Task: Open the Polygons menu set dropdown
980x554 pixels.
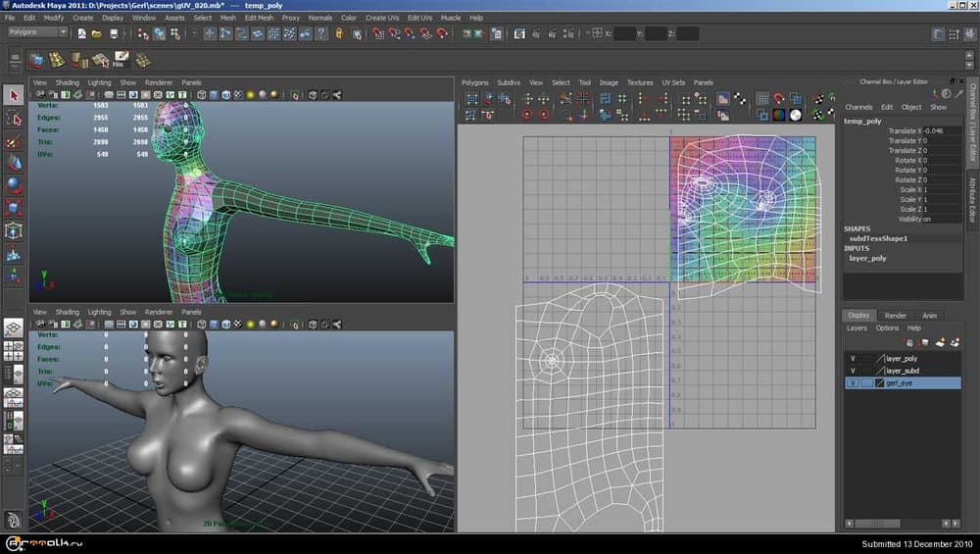Action: pyautogui.click(x=38, y=32)
